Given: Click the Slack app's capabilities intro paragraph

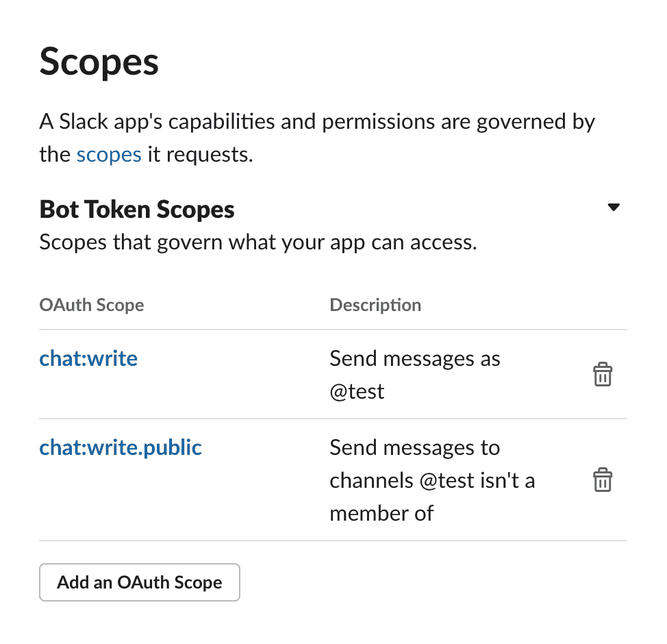Looking at the screenshot, I should pos(317,138).
